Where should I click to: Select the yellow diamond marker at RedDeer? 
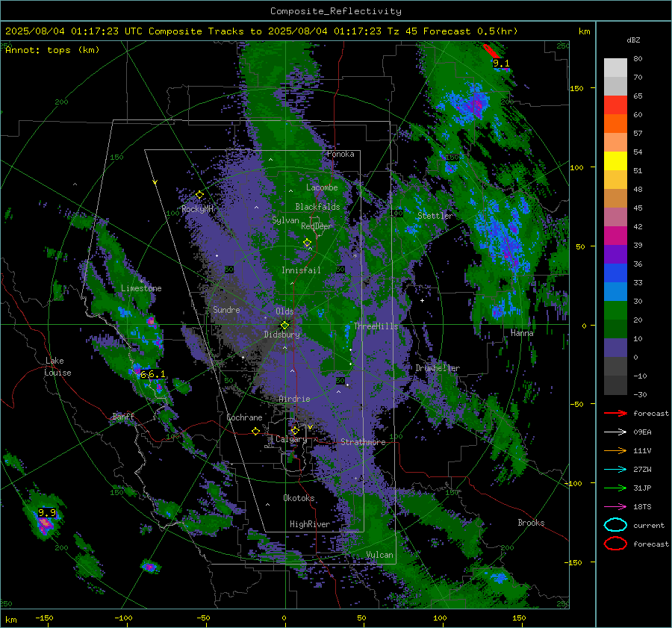coord(307,243)
